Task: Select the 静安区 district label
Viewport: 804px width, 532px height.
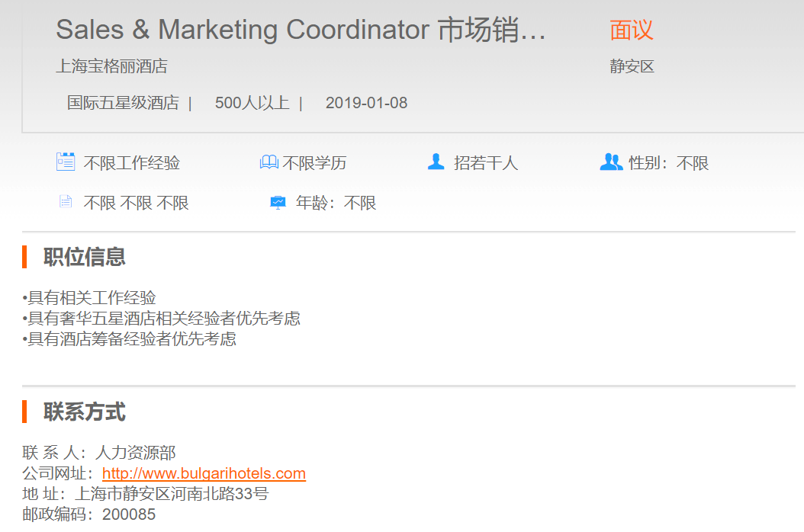Action: 632,66
